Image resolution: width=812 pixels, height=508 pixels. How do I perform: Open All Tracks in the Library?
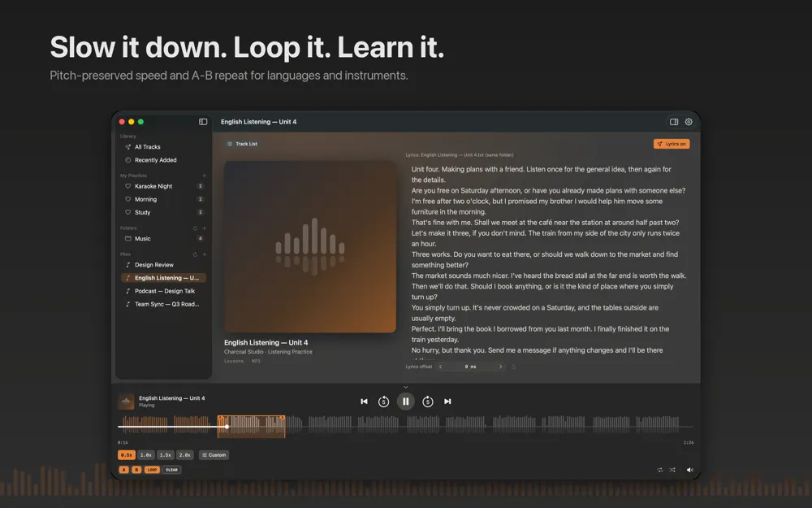point(163,146)
